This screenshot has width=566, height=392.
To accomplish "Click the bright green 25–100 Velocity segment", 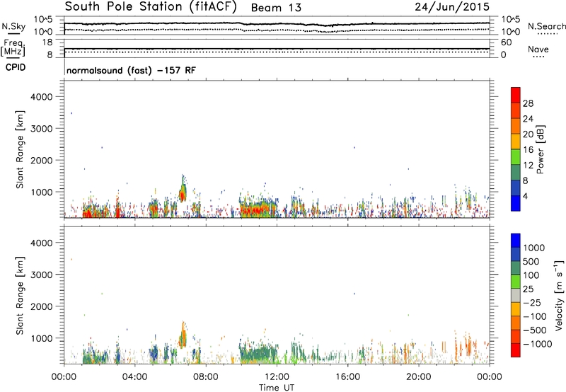I will pos(516,282).
